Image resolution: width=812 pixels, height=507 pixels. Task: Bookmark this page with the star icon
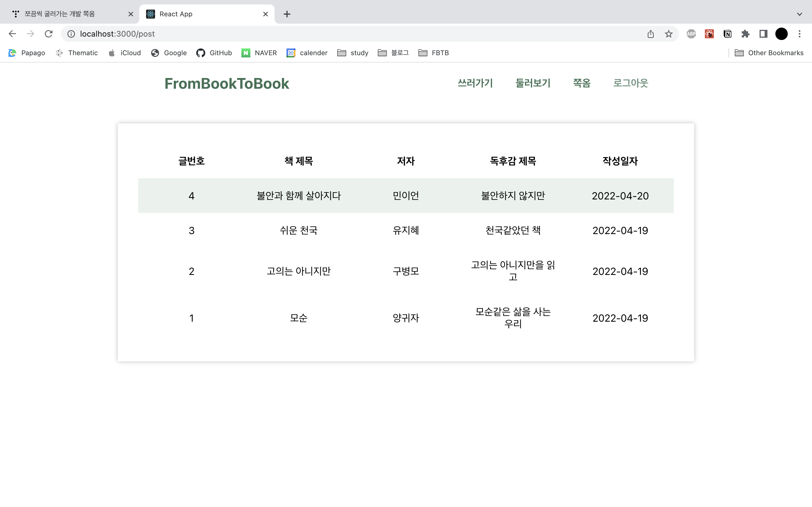pos(668,34)
